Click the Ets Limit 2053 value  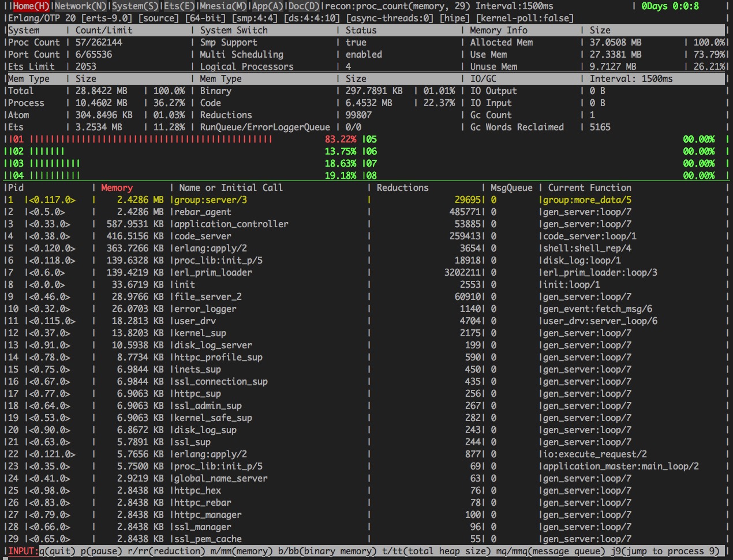[85, 66]
